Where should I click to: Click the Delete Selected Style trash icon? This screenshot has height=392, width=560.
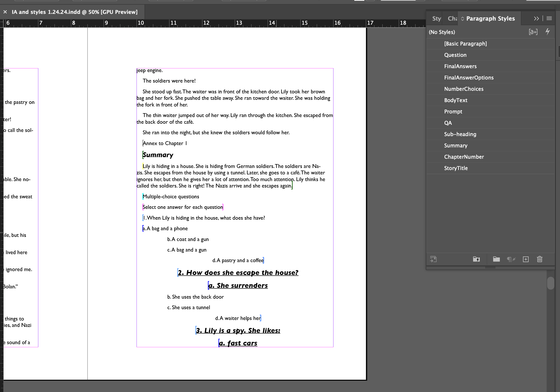[540, 259]
